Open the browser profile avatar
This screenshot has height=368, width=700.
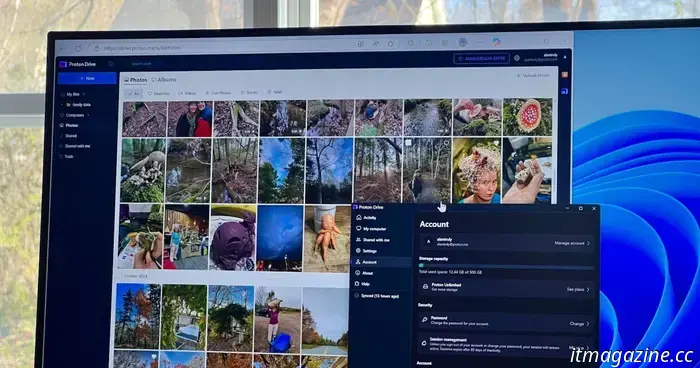pos(462,42)
